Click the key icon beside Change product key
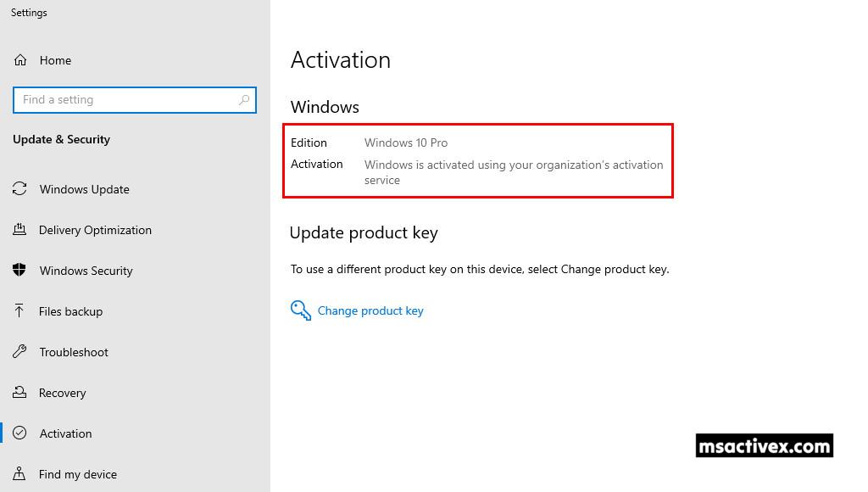 (301, 310)
